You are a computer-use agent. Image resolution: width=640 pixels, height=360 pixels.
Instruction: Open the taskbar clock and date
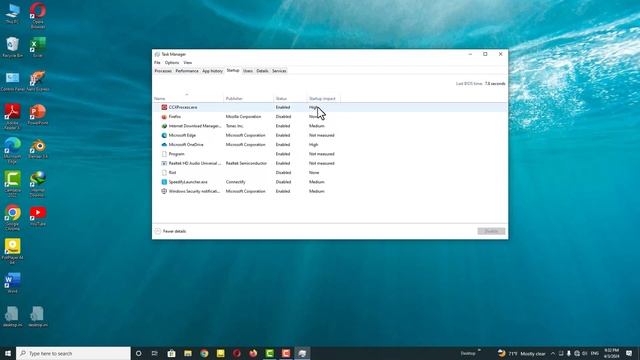pos(611,353)
